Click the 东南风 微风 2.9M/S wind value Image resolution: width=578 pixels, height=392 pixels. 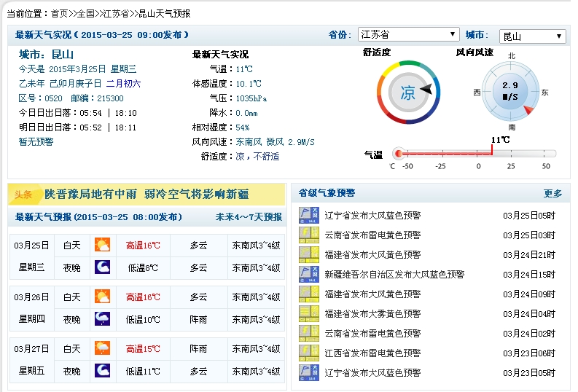(276, 142)
